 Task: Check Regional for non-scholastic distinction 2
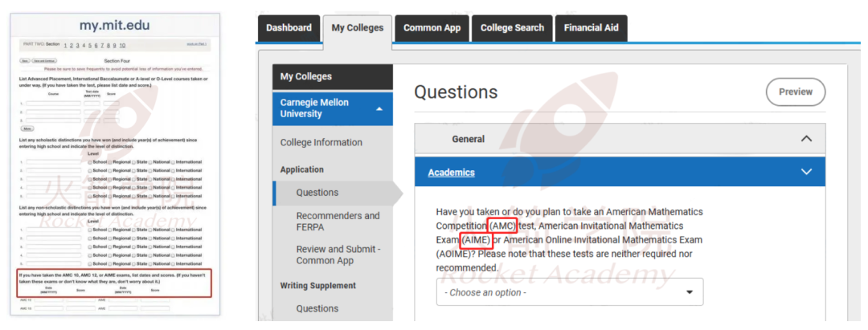tap(109, 238)
